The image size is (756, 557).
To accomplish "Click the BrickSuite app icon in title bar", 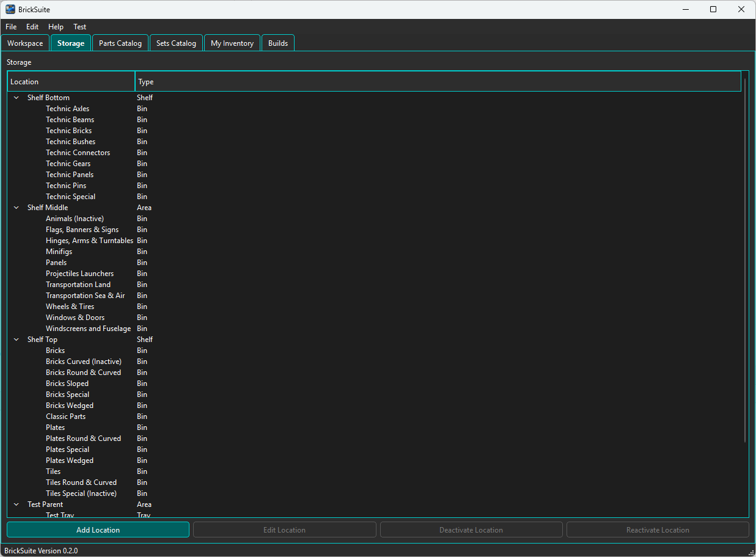I will coord(10,9).
